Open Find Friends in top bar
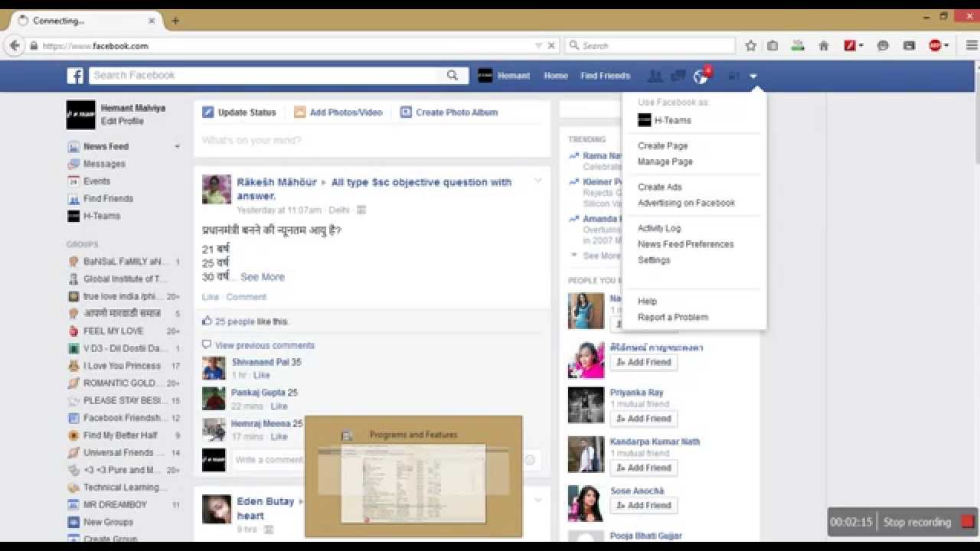980x551 pixels. (605, 76)
